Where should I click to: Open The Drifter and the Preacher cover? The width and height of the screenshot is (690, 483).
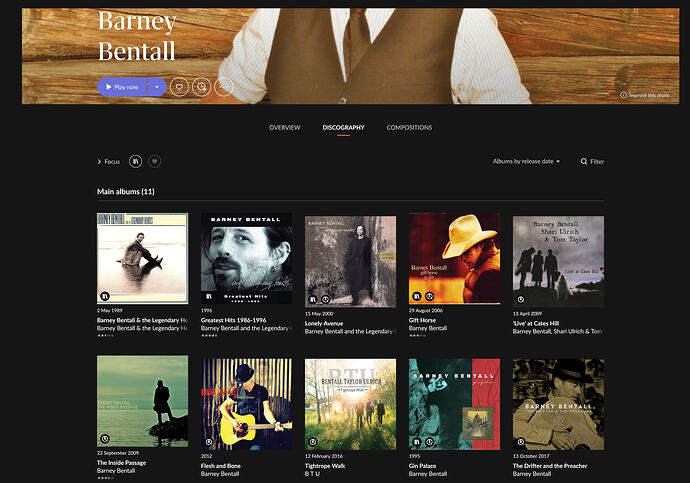pos(558,404)
